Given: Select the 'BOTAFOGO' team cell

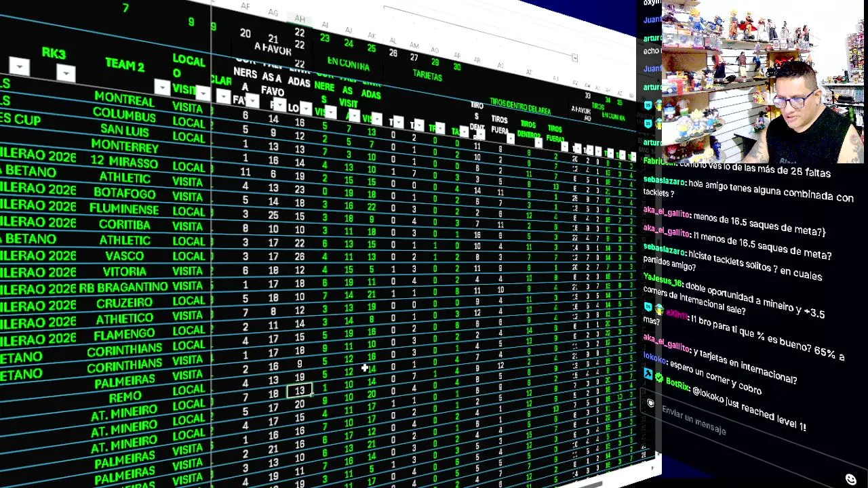Looking at the screenshot, I should [x=125, y=192].
